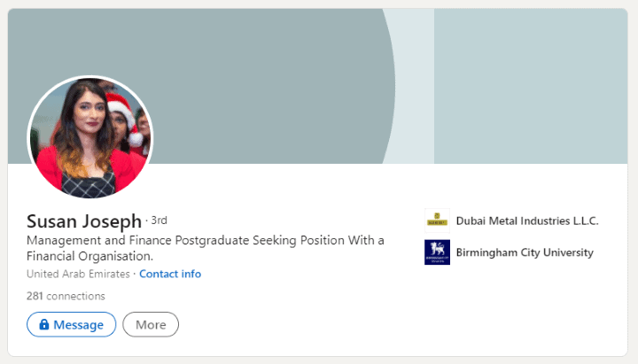This screenshot has height=364, width=638.
Task: Send a message using the Message button
Action: 71,324
